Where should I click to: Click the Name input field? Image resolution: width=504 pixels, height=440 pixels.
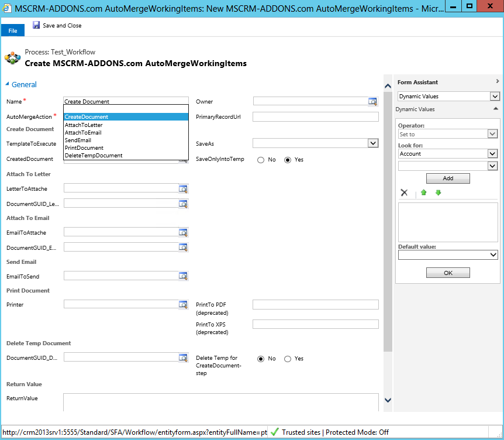click(126, 101)
